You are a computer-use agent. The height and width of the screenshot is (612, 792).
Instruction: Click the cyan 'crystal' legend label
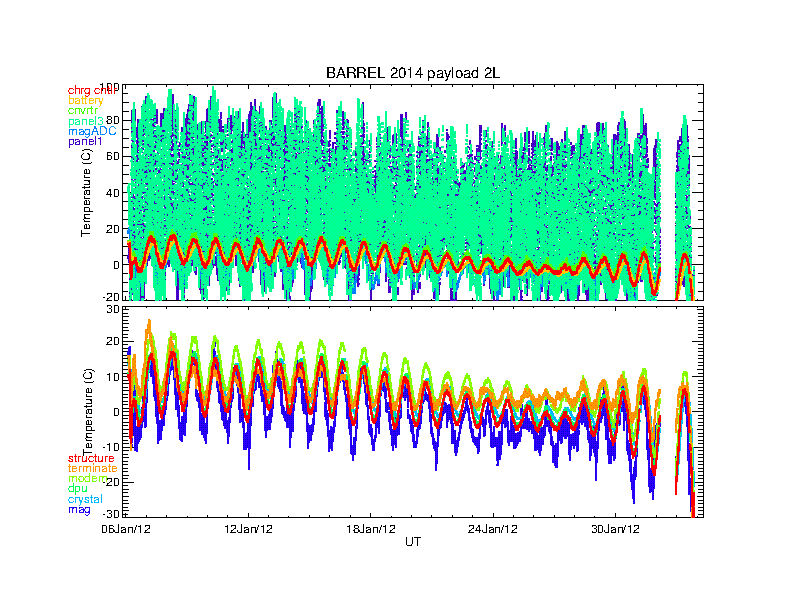[84, 499]
